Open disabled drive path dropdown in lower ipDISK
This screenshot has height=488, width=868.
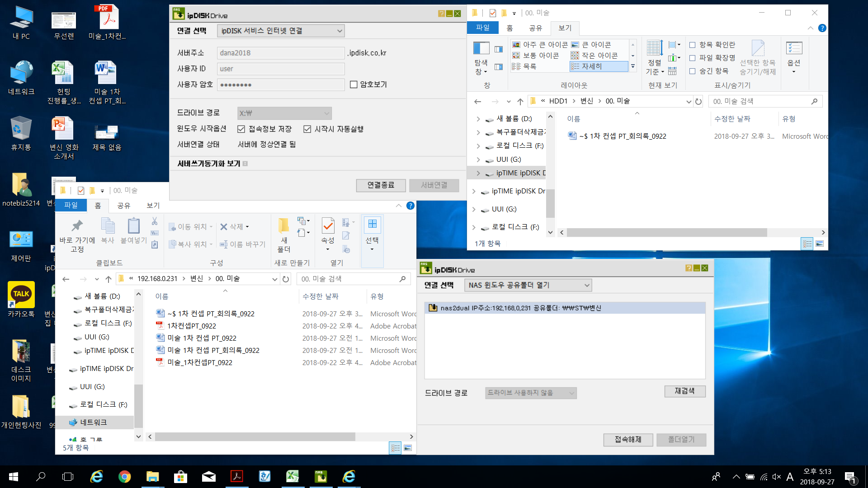coord(531,393)
